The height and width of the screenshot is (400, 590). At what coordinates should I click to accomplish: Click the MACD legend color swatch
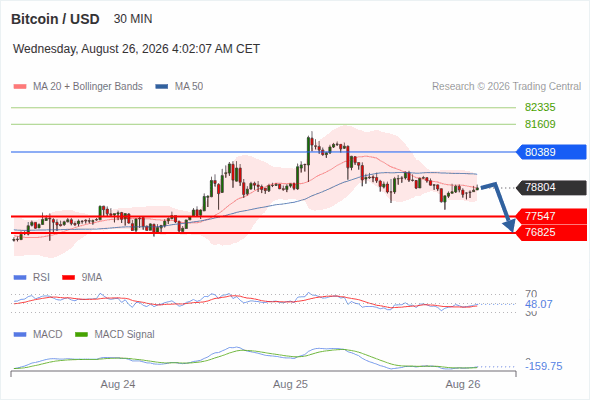[20, 335]
